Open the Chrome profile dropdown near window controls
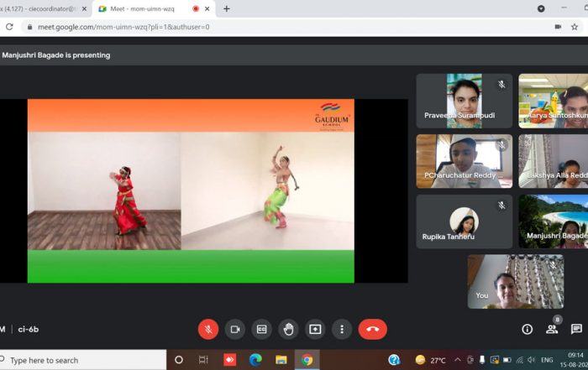The height and width of the screenshot is (370, 588). (540, 8)
